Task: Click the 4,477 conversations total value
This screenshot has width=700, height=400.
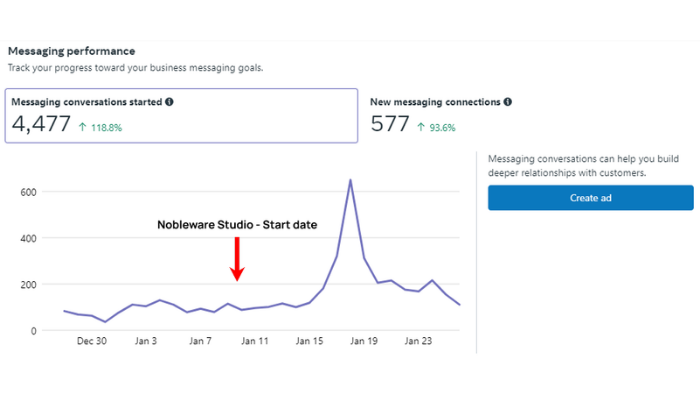Action: coord(41,125)
